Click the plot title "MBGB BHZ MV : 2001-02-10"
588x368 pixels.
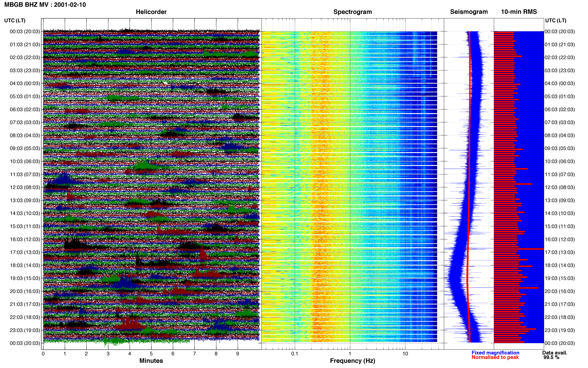coord(45,5)
